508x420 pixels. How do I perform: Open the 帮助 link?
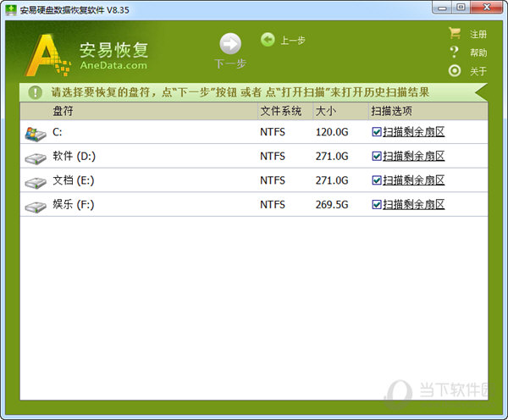[478, 52]
